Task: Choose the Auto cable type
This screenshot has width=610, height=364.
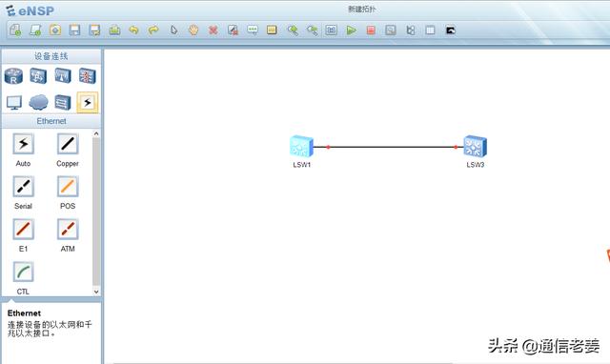Action: coord(23,144)
